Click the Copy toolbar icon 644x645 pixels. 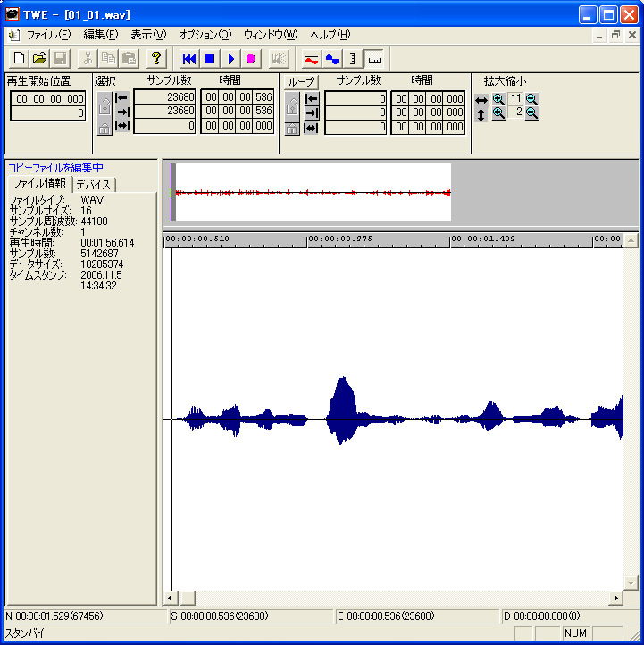(108, 59)
